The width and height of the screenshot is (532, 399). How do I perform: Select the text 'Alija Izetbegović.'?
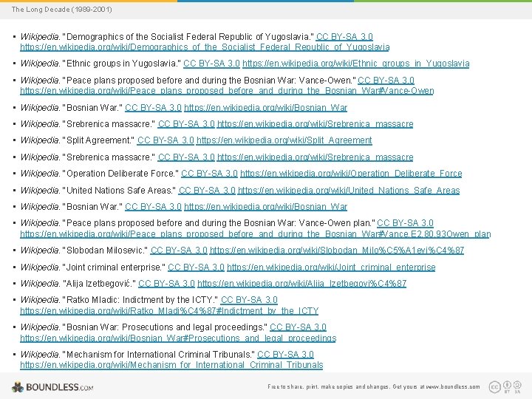point(100,283)
